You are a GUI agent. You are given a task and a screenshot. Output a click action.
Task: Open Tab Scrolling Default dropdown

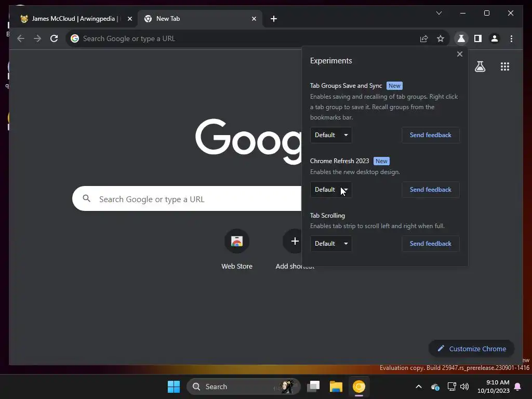331,244
